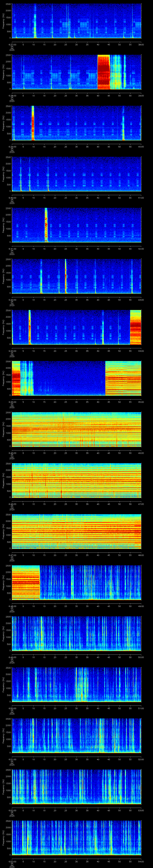Click the 6:47:00 start time label
Image resolution: width=153 pixels, height=868 pixels.
[12, 555]
